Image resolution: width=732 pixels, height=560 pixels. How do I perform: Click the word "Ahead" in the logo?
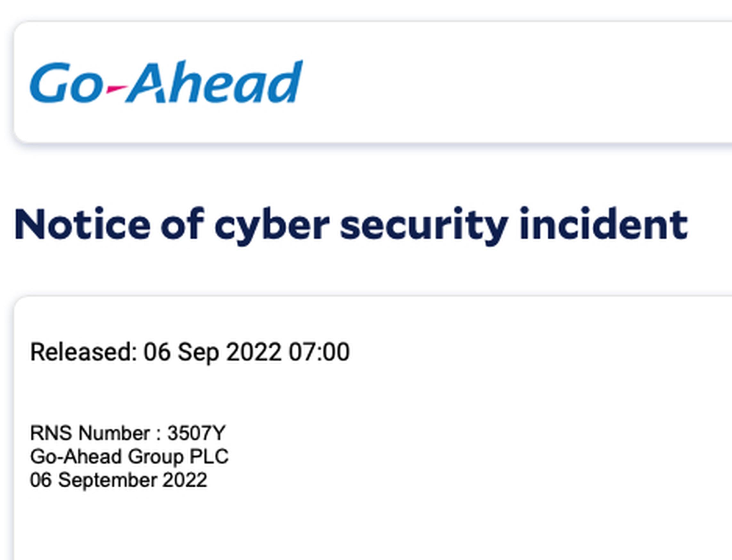coord(214,81)
